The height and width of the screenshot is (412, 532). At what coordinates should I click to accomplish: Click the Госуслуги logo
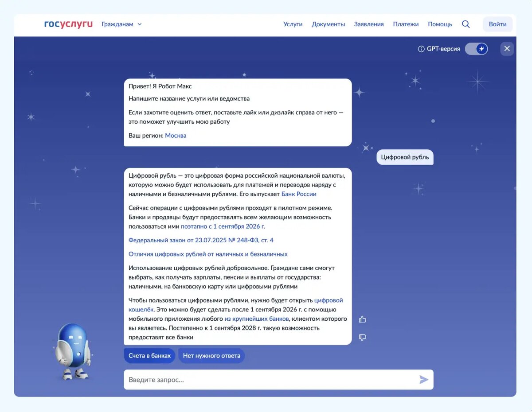68,24
